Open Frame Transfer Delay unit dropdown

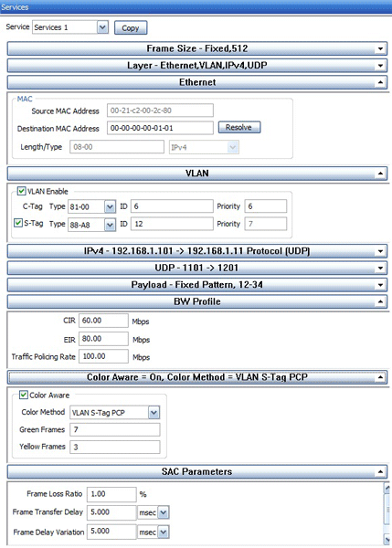[x=164, y=512]
